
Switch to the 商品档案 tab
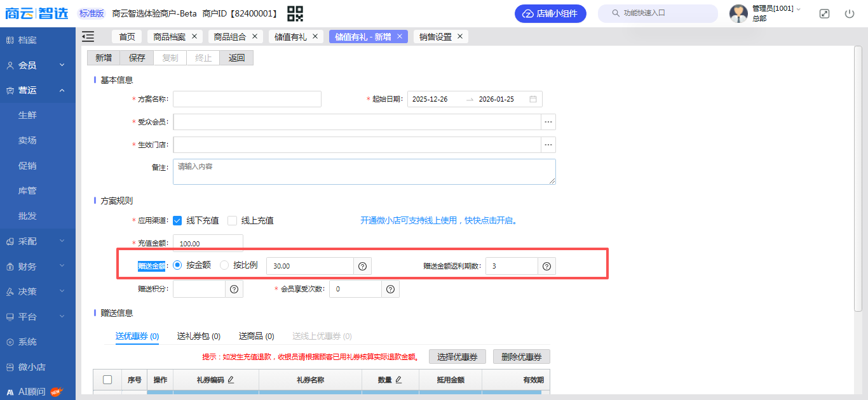(169, 37)
